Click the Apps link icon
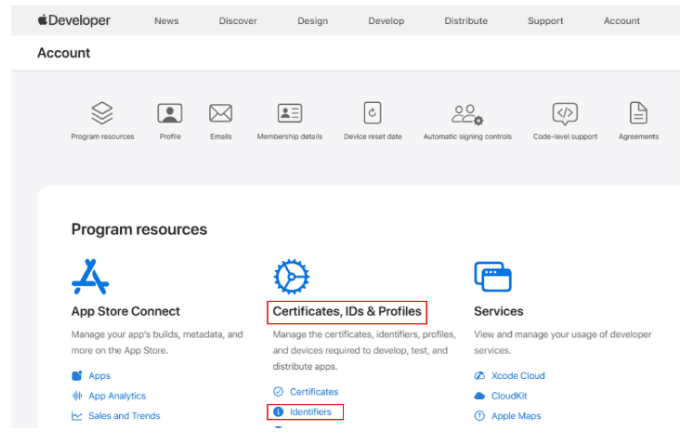Viewport: 691px width, 440px height. coord(77,375)
